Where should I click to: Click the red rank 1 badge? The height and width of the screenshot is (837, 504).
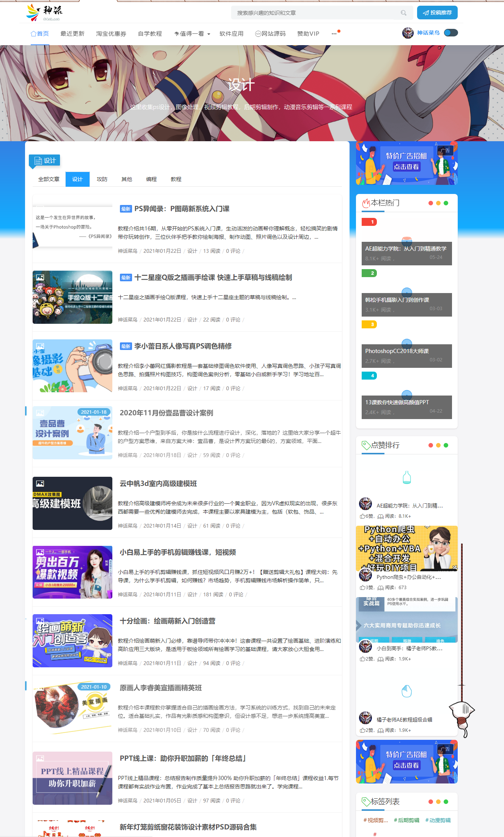tap(369, 222)
